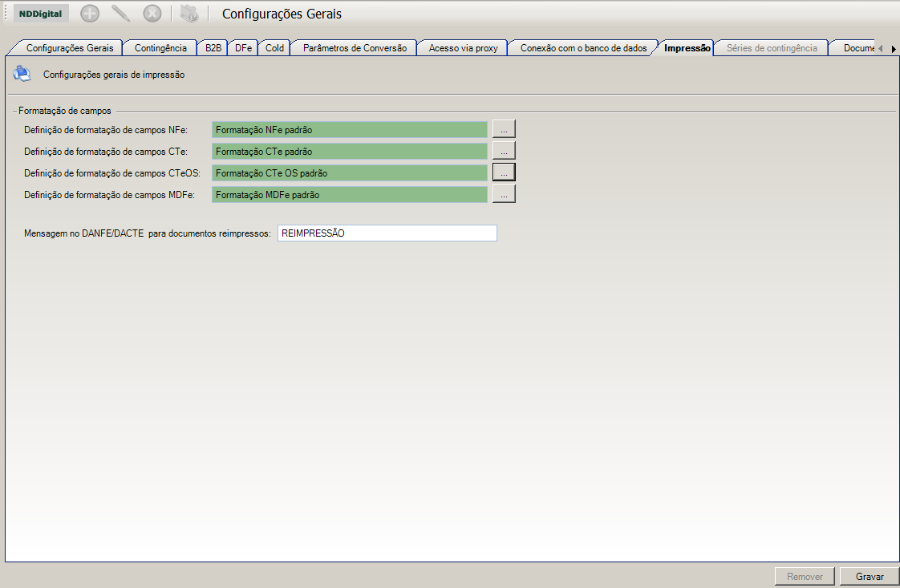
Task: Click the Formatação de campos group label
Action: pos(65,111)
